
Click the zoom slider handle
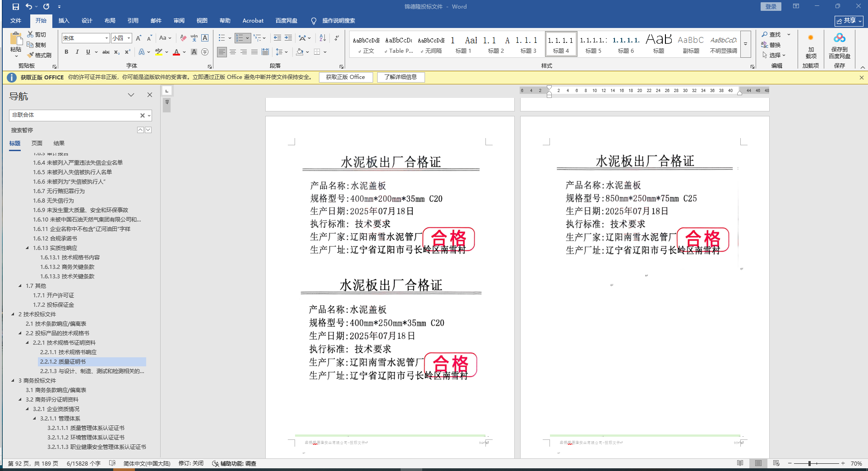[810, 463]
